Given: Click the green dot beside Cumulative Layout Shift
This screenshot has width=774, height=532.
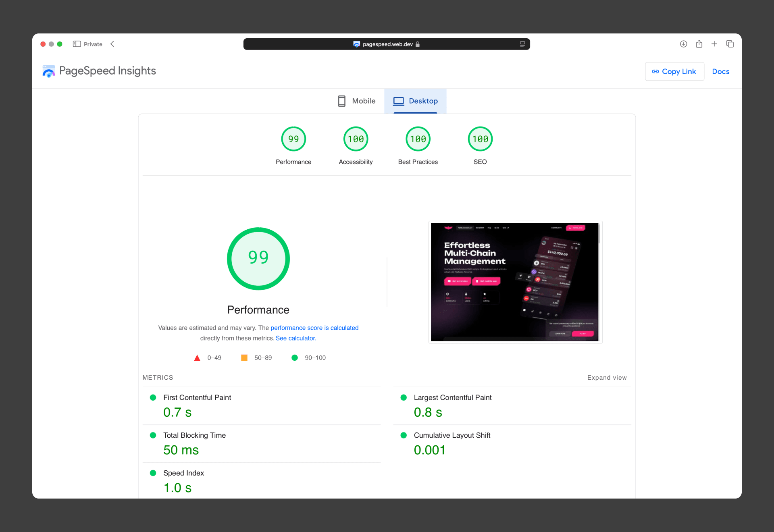Looking at the screenshot, I should pos(404,435).
